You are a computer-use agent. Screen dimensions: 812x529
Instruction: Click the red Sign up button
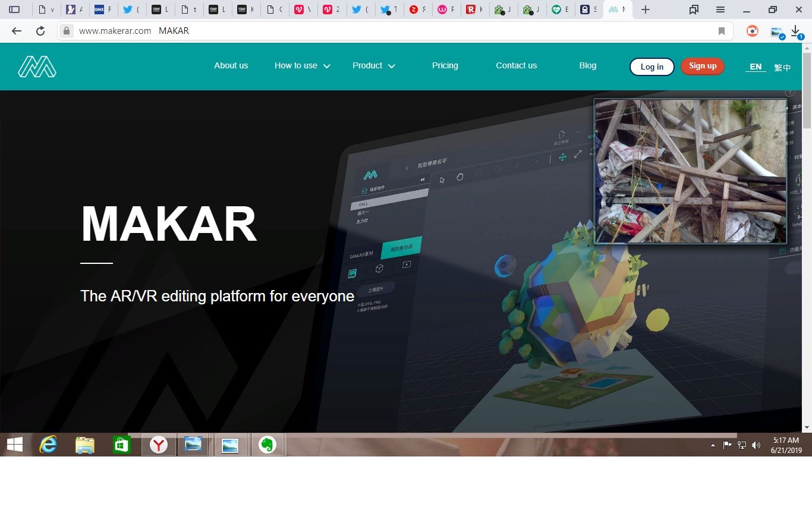[x=703, y=66]
